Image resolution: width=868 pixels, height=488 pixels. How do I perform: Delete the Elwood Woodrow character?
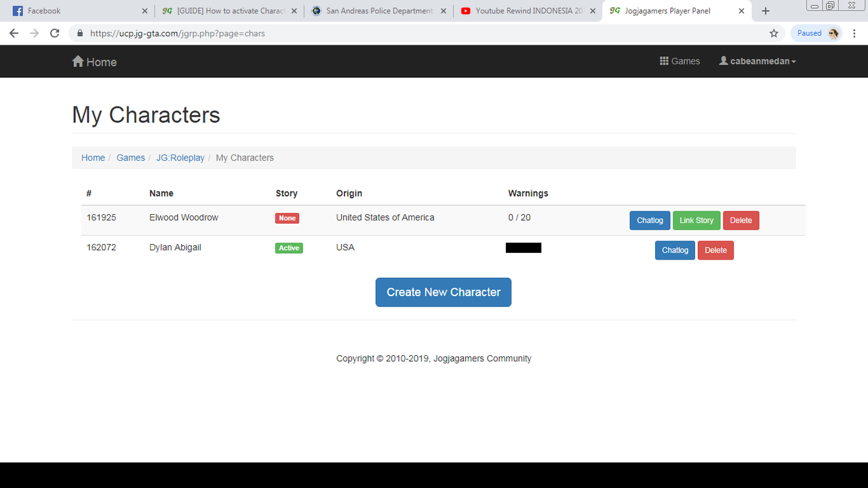[x=741, y=220]
